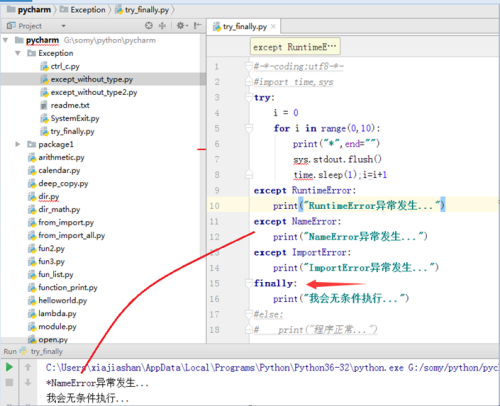Click the up arrow in the Run panel
This screenshot has height=406, width=500.
point(28,367)
